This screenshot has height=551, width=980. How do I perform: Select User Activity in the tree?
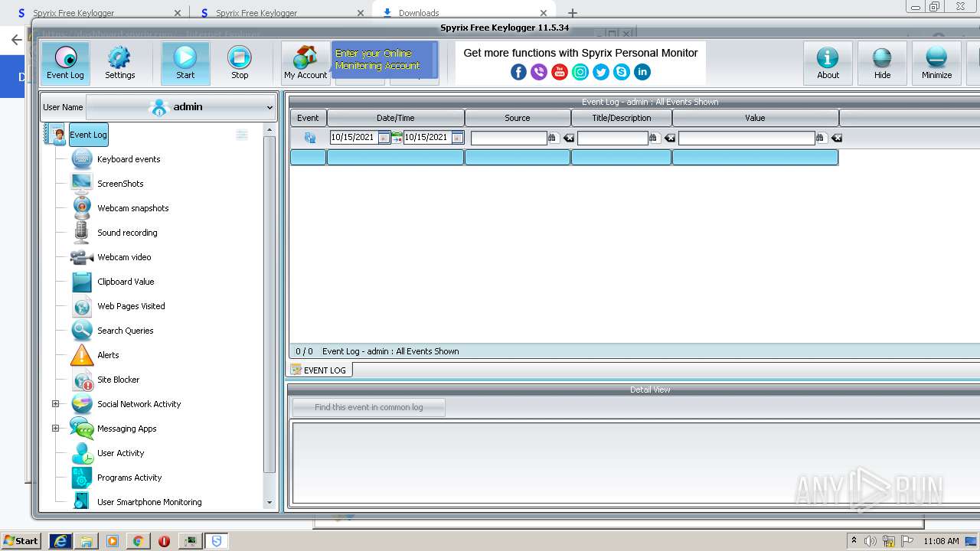tap(120, 453)
